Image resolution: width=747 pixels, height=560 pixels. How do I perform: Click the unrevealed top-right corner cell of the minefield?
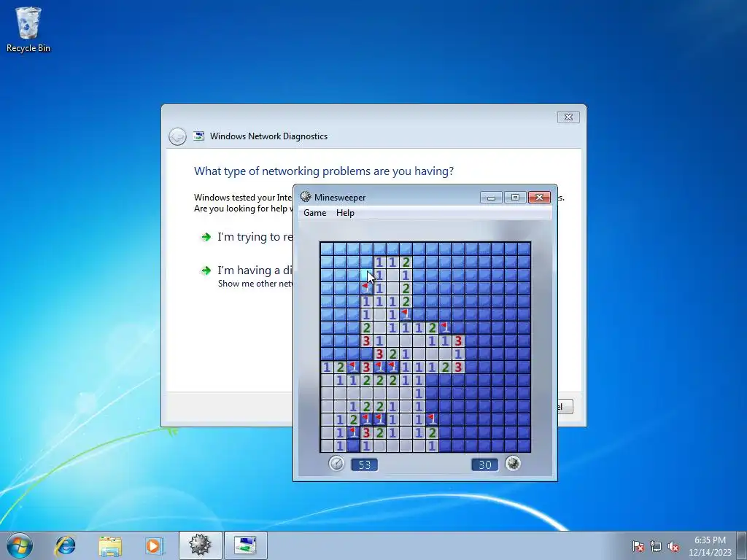point(524,249)
